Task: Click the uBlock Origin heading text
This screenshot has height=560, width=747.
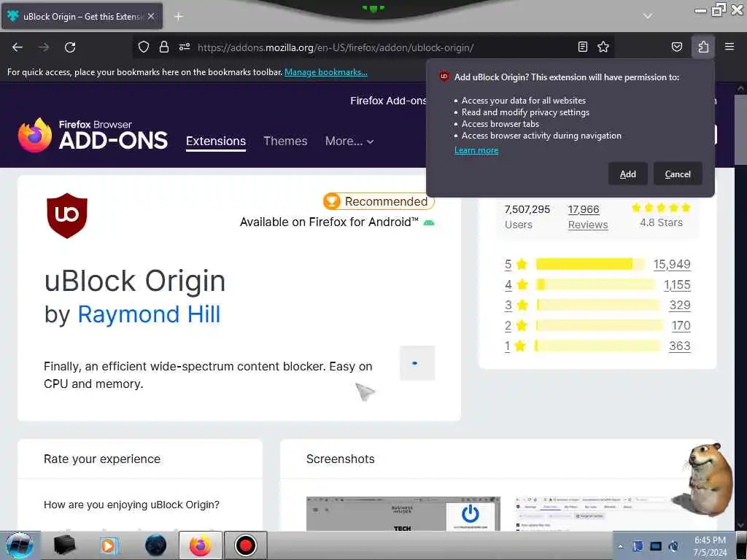Action: tap(135, 281)
